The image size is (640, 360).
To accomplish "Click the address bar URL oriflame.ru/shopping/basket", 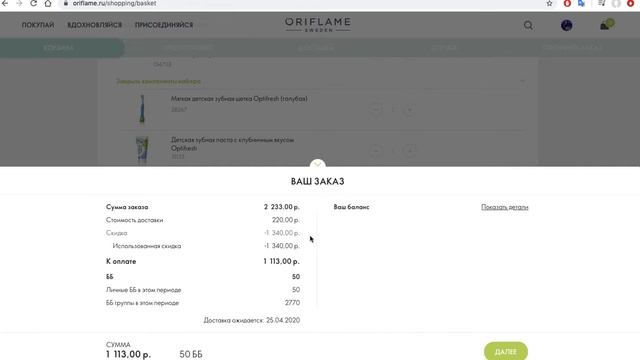I will pos(114,3).
